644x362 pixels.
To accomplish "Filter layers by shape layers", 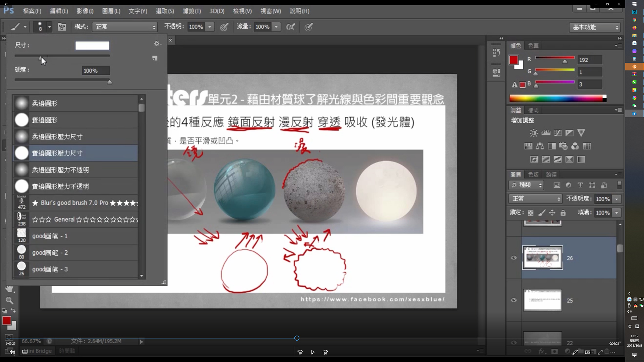I will 592,185.
